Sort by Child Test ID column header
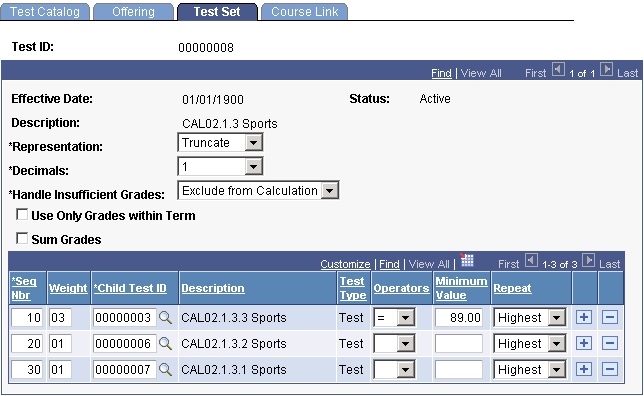Screen dimensions: 644x396 click(x=130, y=288)
